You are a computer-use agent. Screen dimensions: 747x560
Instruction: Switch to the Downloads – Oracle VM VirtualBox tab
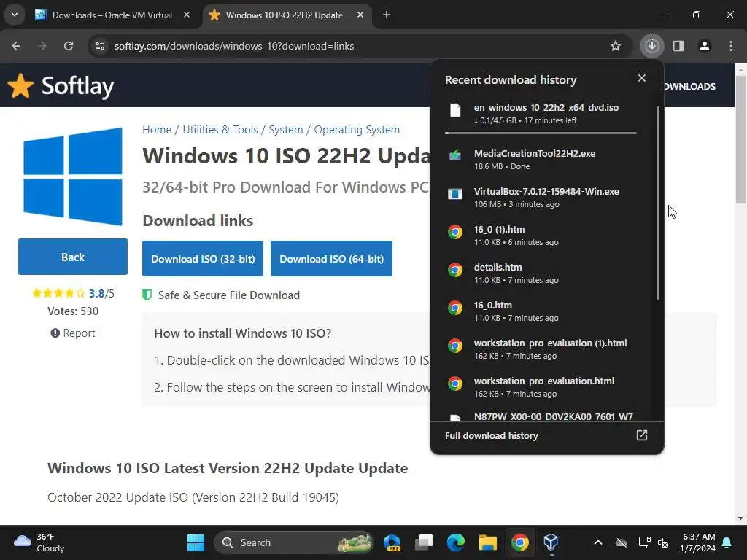coord(113,15)
